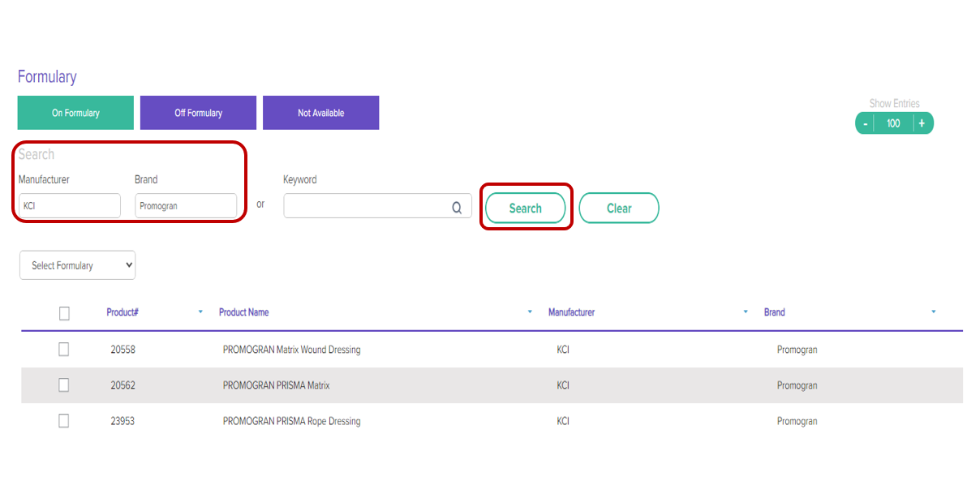The image size is (980, 490).
Task: Select checkbox for product 23953
Action: click(64, 421)
